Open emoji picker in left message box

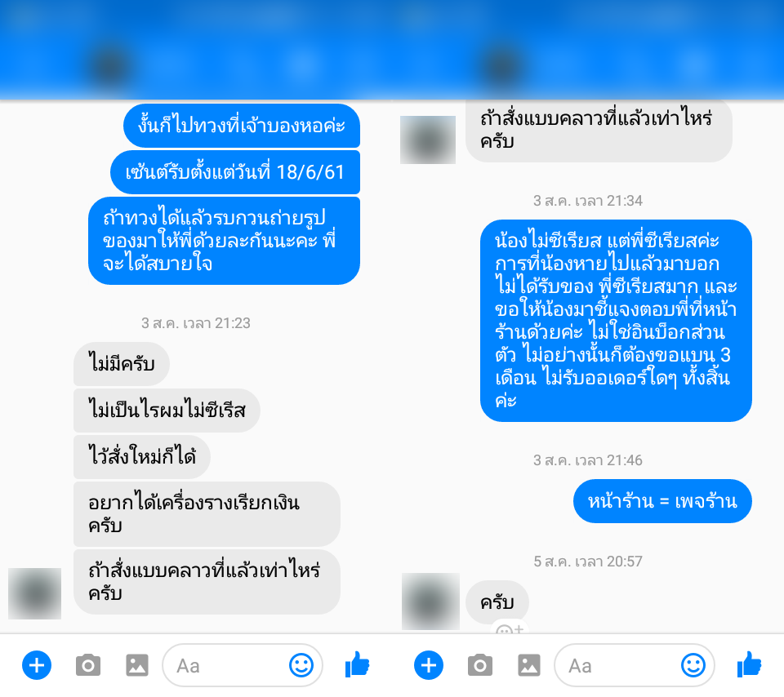(301, 665)
